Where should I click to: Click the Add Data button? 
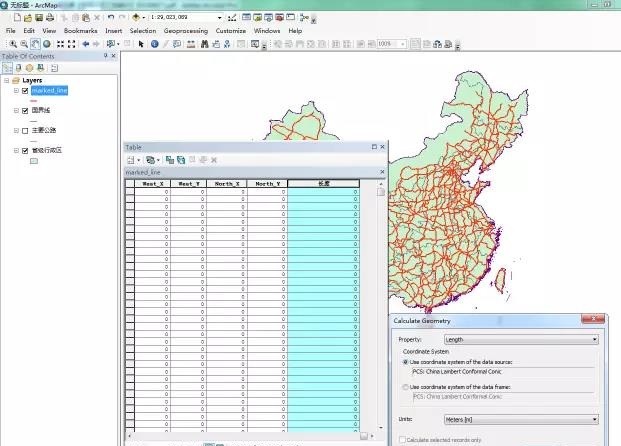click(136, 17)
